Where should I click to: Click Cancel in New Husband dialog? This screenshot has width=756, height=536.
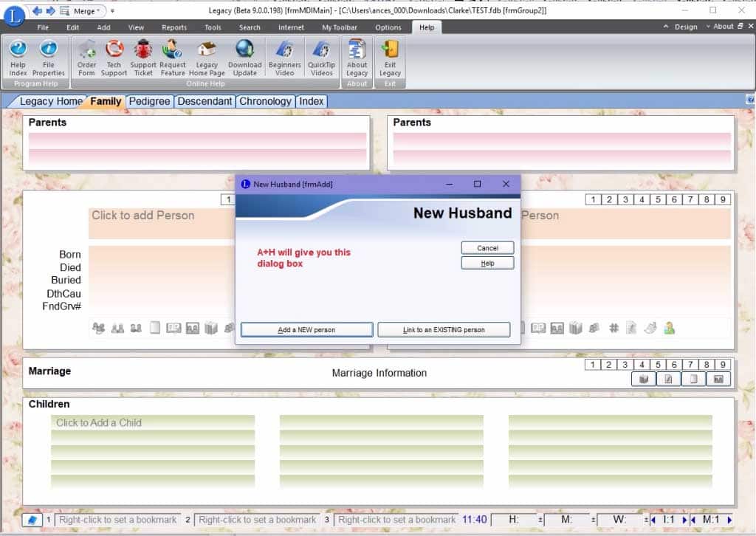click(x=487, y=248)
